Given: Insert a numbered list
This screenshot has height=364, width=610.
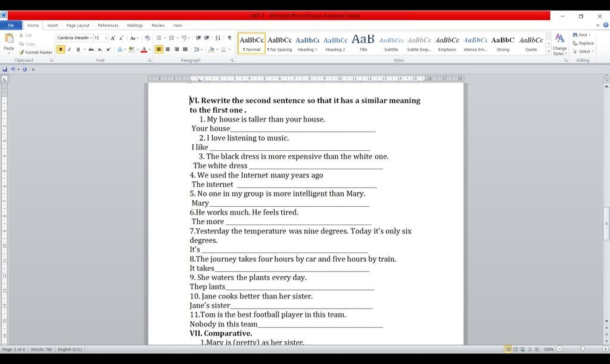Looking at the screenshot, I should 172,38.
